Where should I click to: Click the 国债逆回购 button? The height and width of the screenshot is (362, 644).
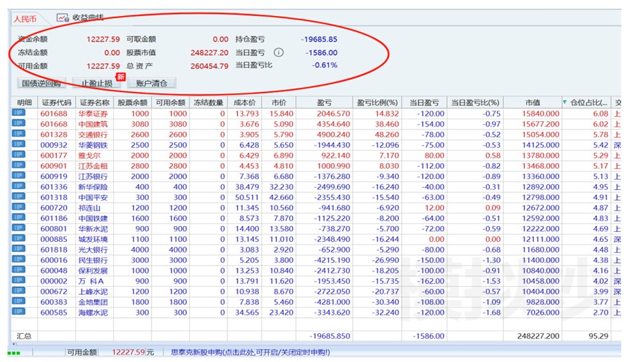(41, 84)
